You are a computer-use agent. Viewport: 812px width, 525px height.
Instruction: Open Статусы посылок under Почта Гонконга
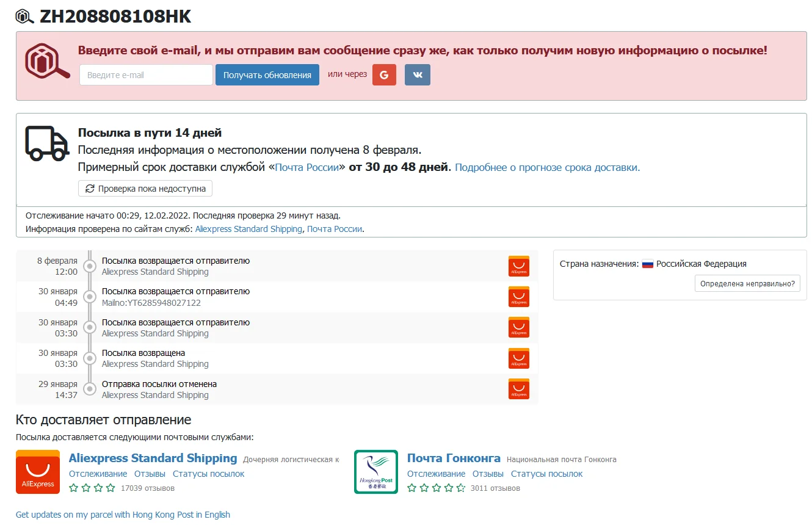click(547, 474)
